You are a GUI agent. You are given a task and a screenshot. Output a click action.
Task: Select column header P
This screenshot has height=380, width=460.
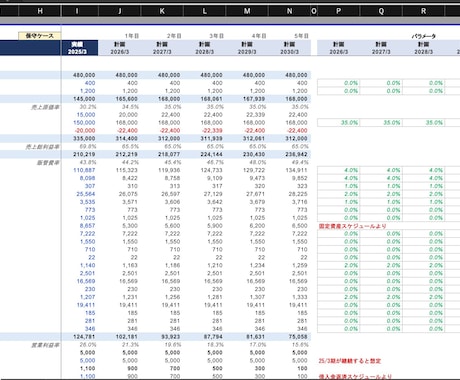(x=338, y=11)
